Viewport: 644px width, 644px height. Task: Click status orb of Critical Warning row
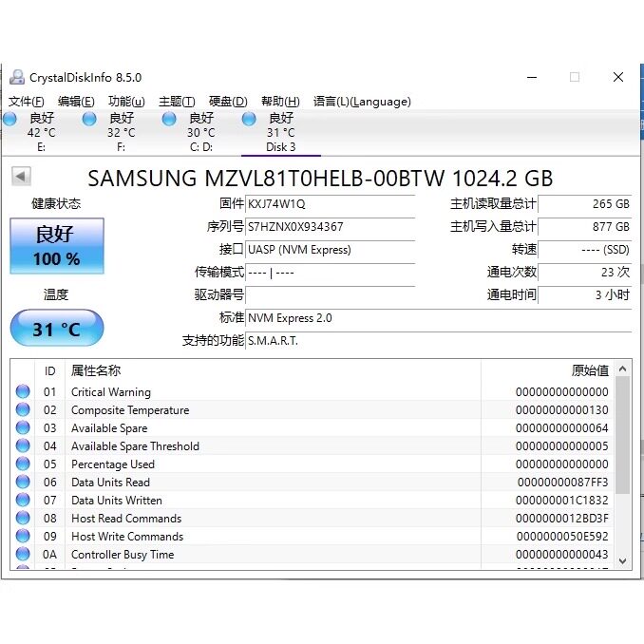coord(23,391)
